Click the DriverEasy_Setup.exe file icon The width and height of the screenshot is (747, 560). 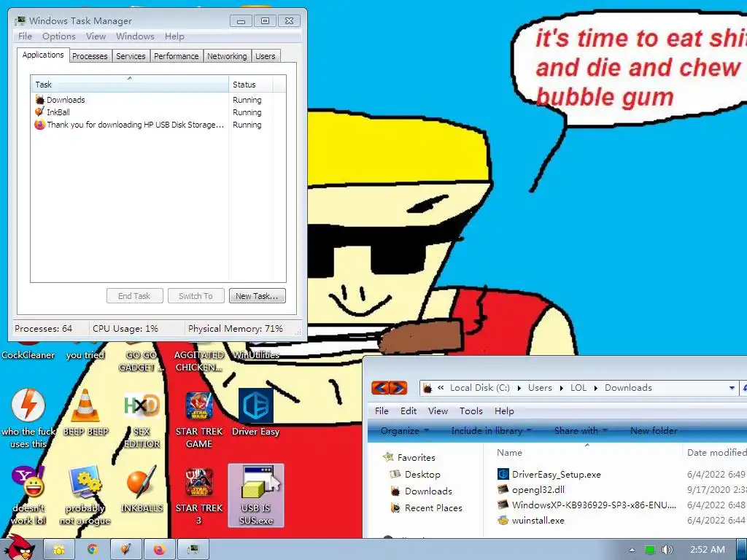point(503,474)
